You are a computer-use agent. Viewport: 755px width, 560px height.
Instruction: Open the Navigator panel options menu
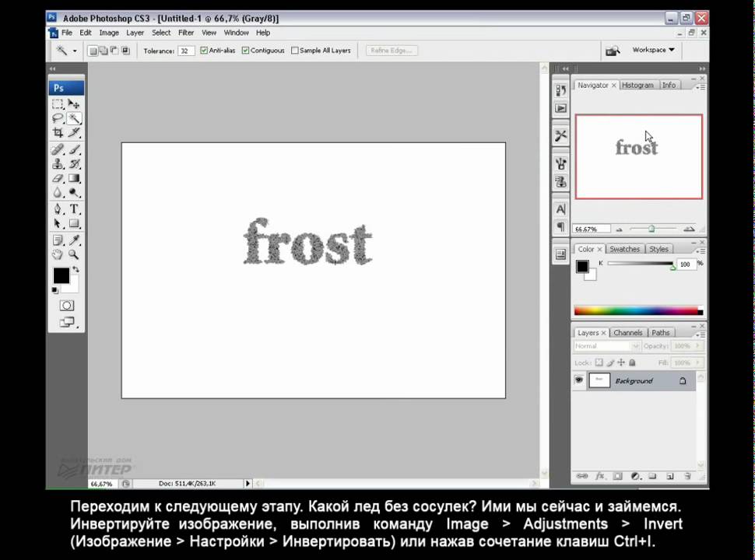[x=701, y=87]
